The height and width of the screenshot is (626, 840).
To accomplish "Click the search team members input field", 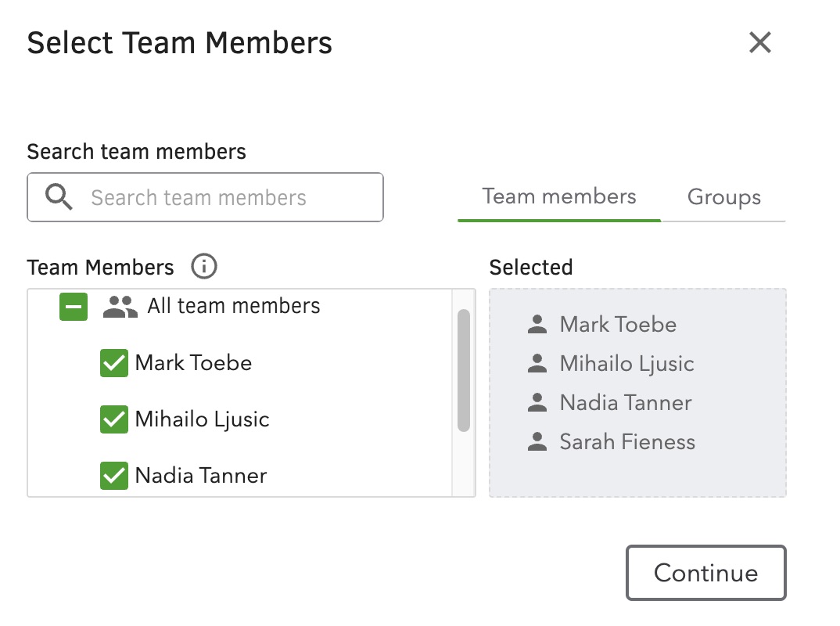I will click(x=219, y=197).
